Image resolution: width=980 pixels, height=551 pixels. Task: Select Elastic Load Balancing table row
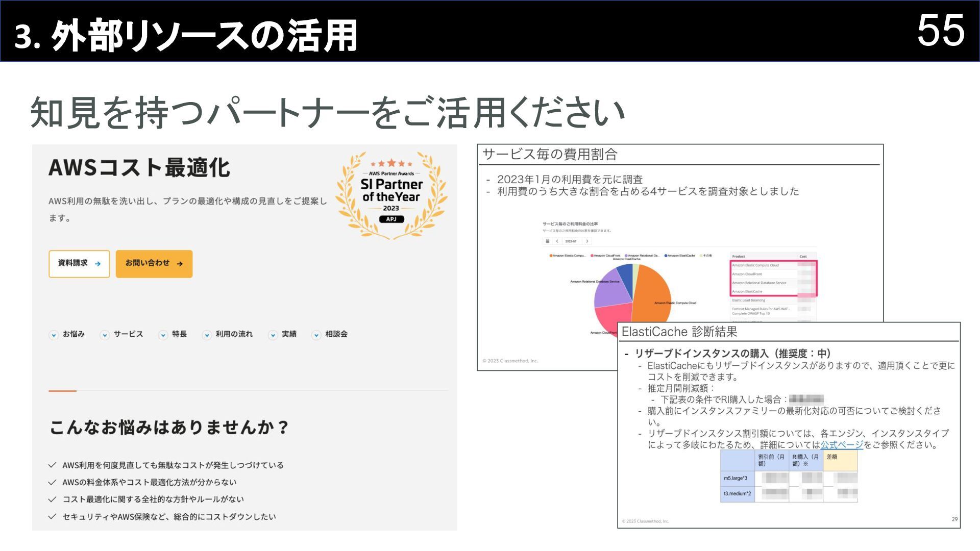[x=773, y=300]
